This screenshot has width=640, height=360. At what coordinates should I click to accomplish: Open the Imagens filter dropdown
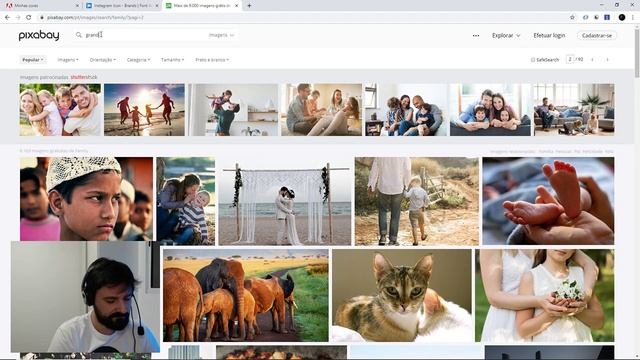click(68, 60)
